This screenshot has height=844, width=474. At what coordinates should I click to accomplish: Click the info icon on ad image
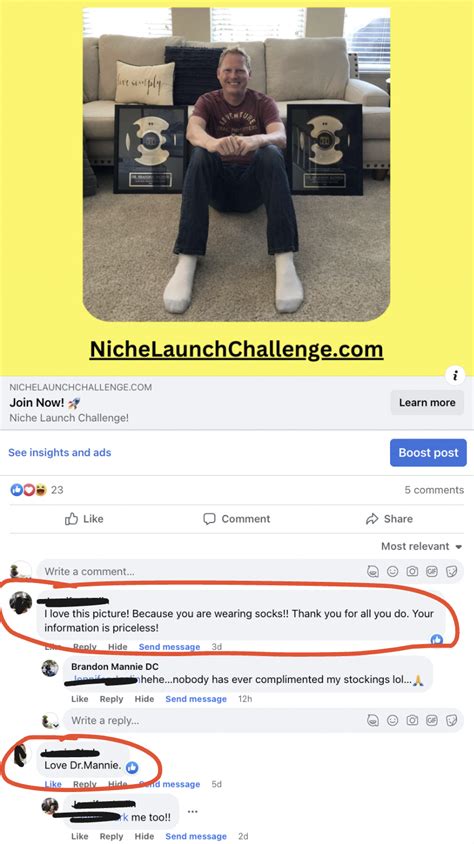(x=455, y=376)
